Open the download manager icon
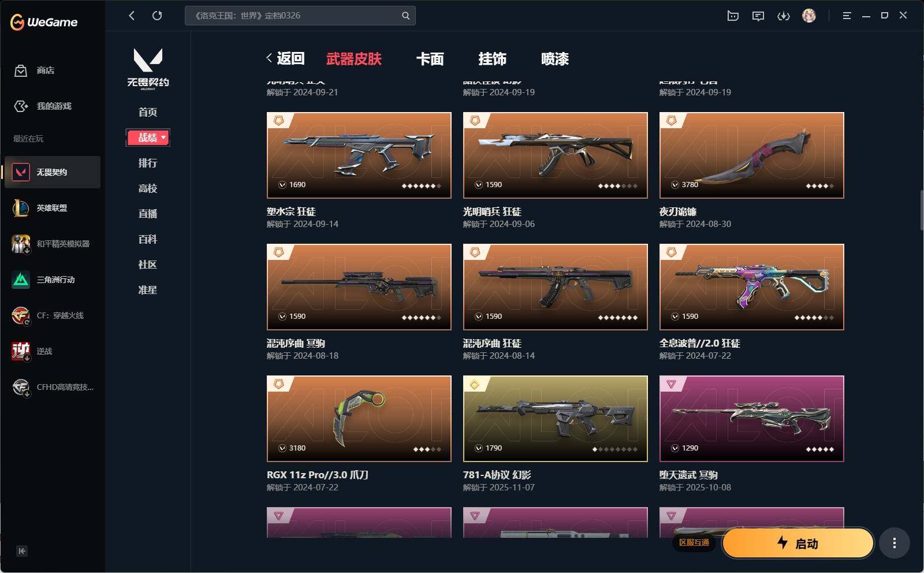924x573 pixels. [784, 16]
